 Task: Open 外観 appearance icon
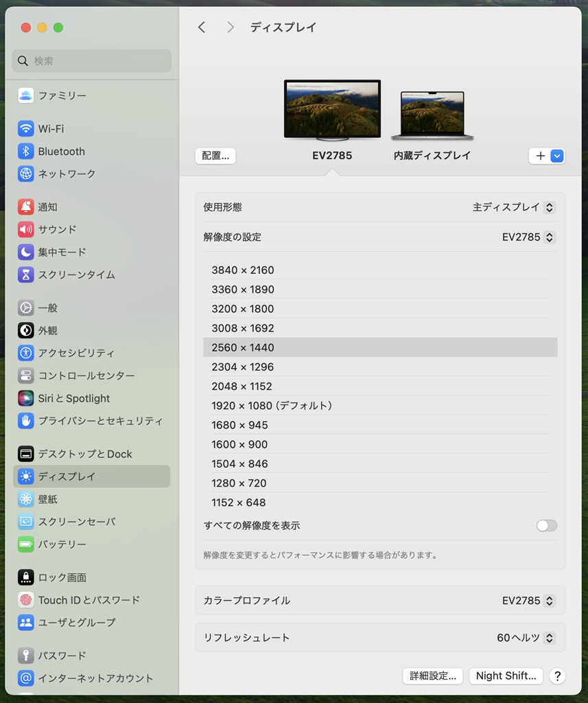pyautogui.click(x=26, y=330)
